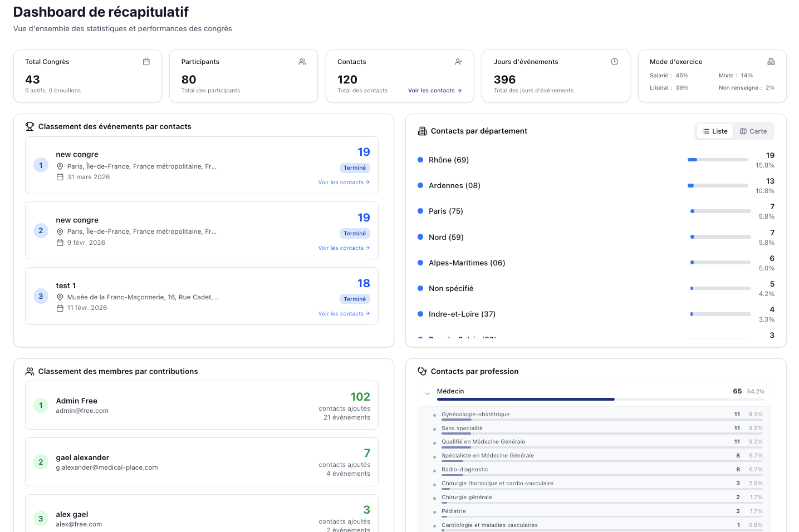Viewport: 799px width, 532px height.
Task: Click the clock icon in Jours d'événements card
Action: tap(615, 62)
